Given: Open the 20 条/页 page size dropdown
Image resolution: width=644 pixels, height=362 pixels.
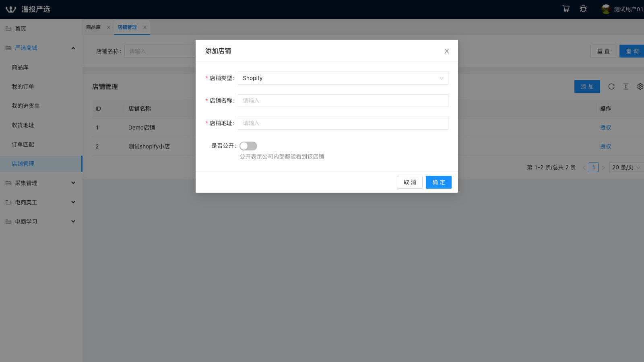Looking at the screenshot, I should click(x=626, y=167).
